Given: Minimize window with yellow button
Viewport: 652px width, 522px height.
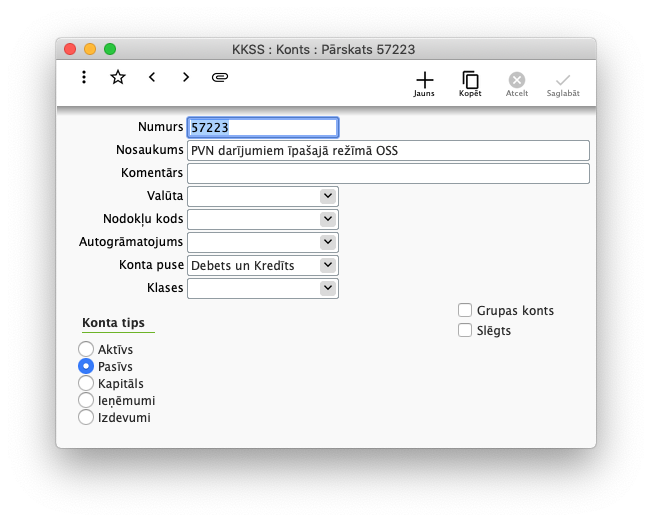Looking at the screenshot, I should pos(90,49).
